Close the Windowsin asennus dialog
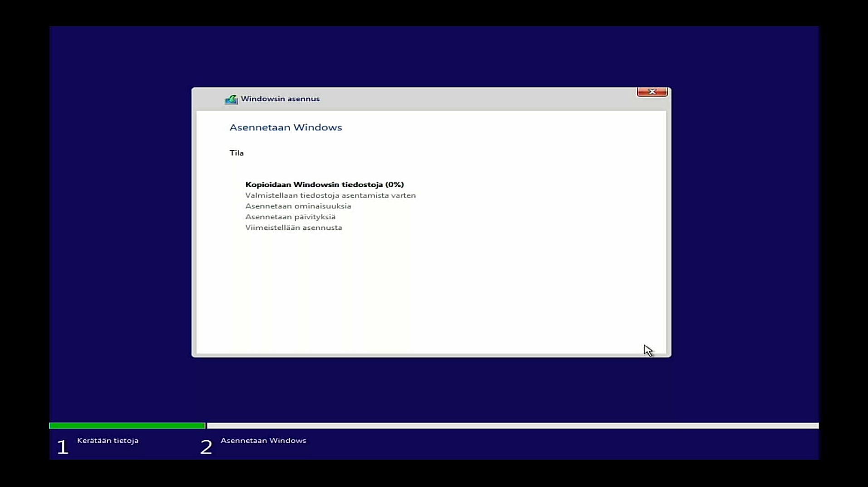Screen dimensions: 868x487 click(652, 92)
